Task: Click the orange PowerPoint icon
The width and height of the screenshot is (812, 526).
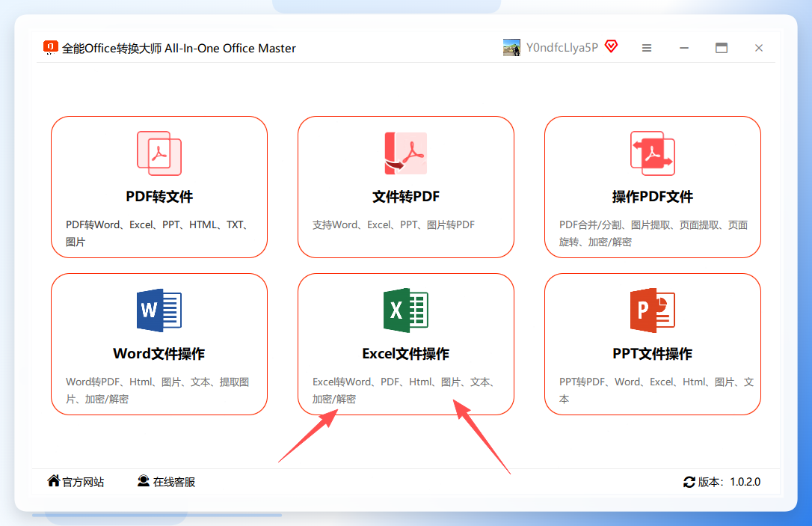Action: (653, 310)
